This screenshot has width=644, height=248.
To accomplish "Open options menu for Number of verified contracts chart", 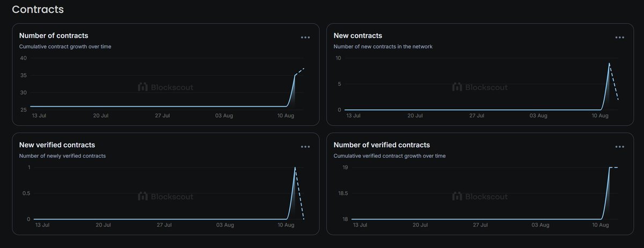I will (620, 147).
